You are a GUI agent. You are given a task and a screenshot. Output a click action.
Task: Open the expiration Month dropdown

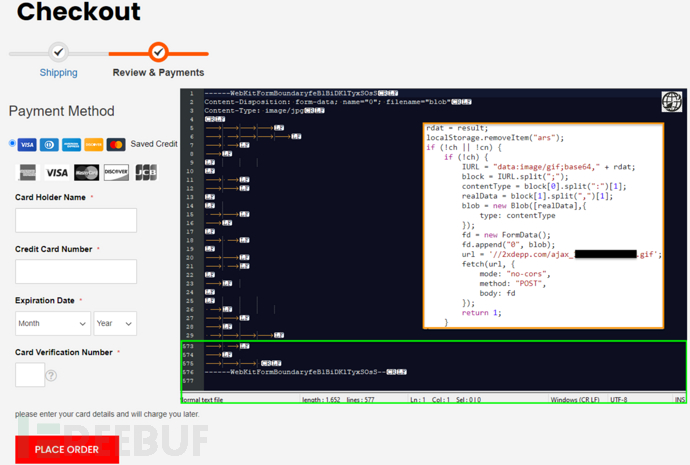point(52,323)
